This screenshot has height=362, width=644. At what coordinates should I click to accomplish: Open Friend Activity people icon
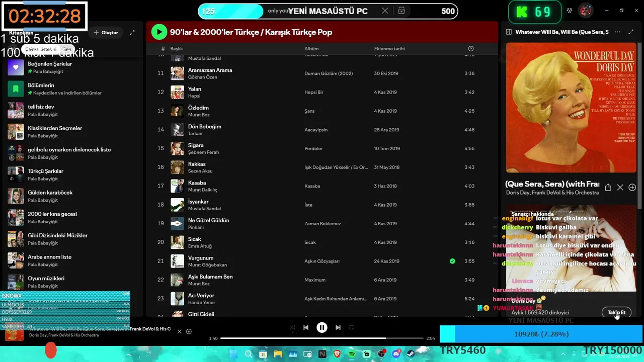click(x=570, y=11)
